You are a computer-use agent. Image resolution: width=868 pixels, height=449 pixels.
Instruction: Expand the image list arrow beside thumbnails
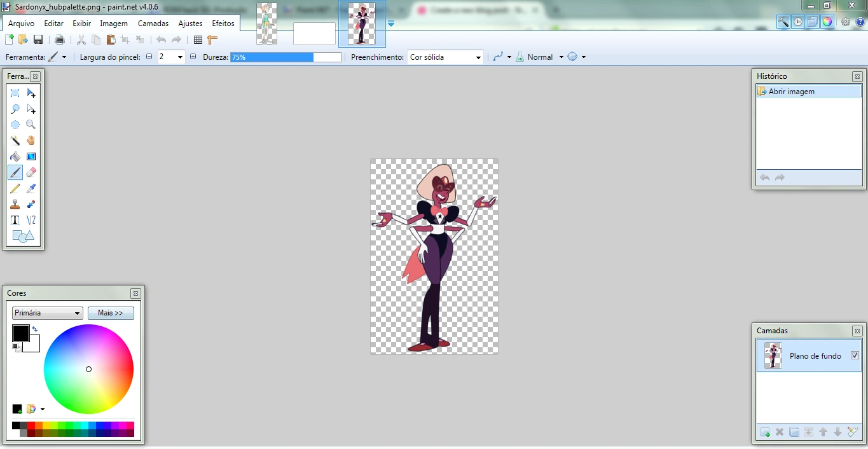(391, 24)
